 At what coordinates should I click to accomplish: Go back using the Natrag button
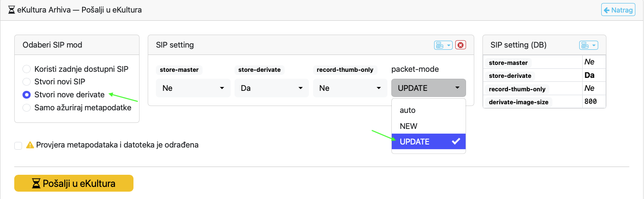pos(618,10)
